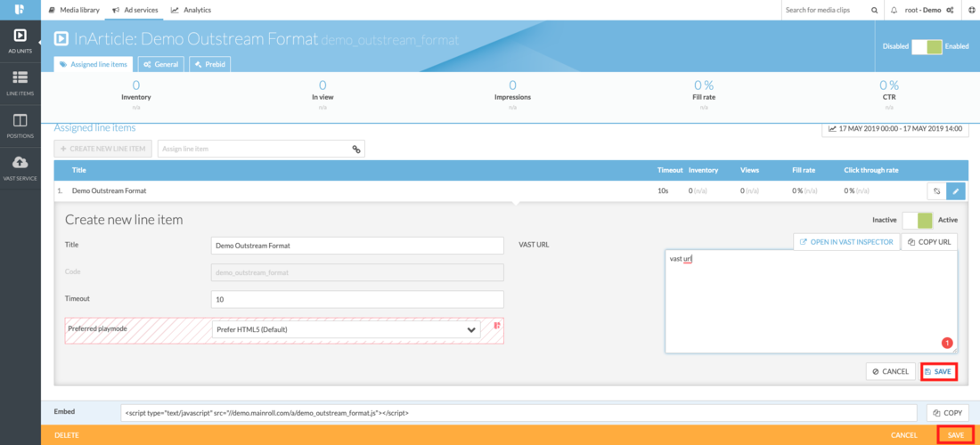This screenshot has height=445, width=980.
Task: Open notifications bell
Action: (894, 10)
